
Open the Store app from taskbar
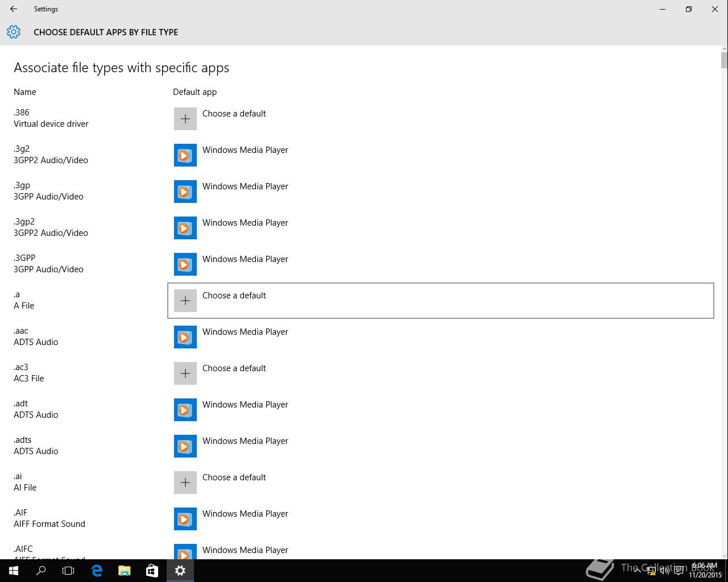coord(152,571)
